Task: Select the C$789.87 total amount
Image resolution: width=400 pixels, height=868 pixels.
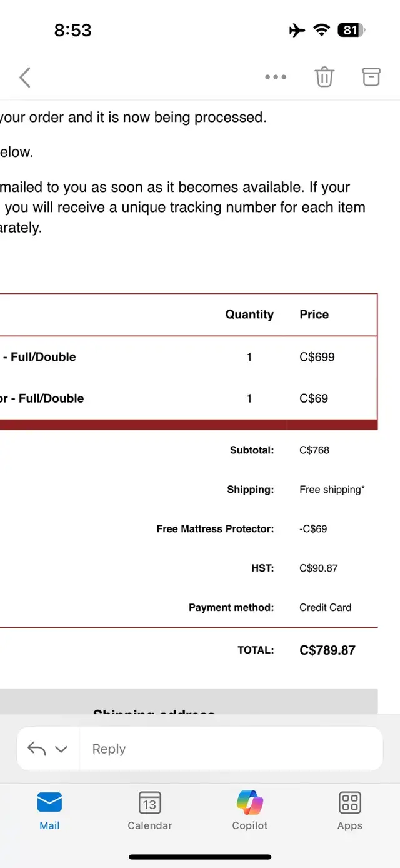Action: pos(327,650)
